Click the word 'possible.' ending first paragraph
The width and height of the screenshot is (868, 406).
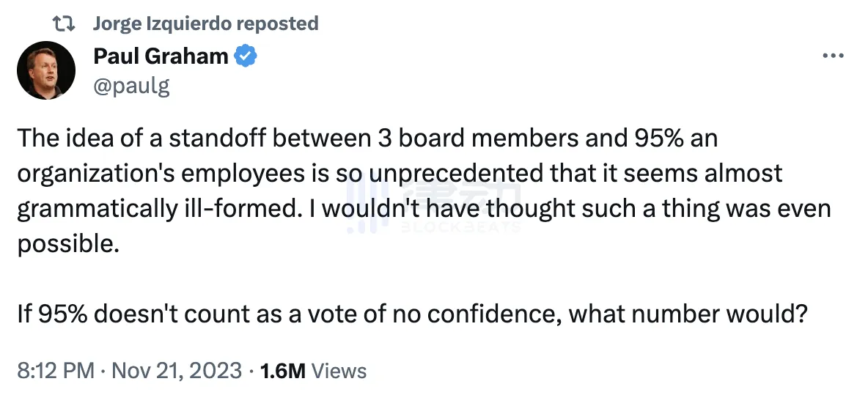tap(67, 244)
